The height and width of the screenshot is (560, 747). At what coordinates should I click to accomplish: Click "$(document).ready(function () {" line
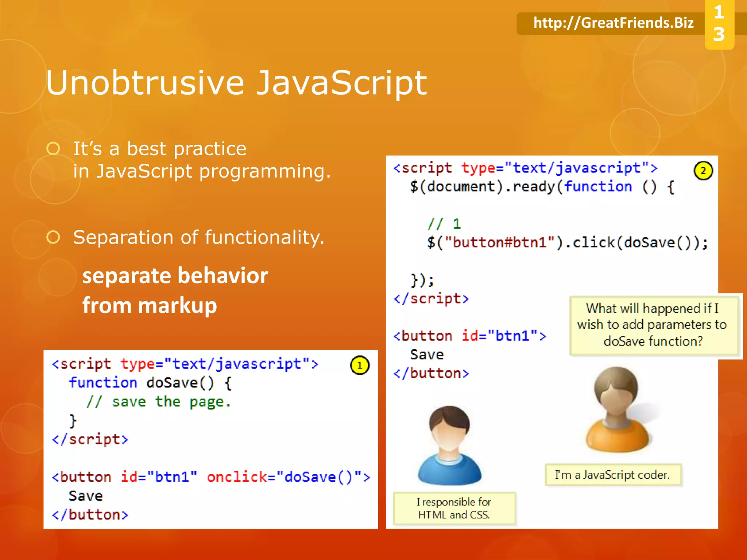point(542,187)
